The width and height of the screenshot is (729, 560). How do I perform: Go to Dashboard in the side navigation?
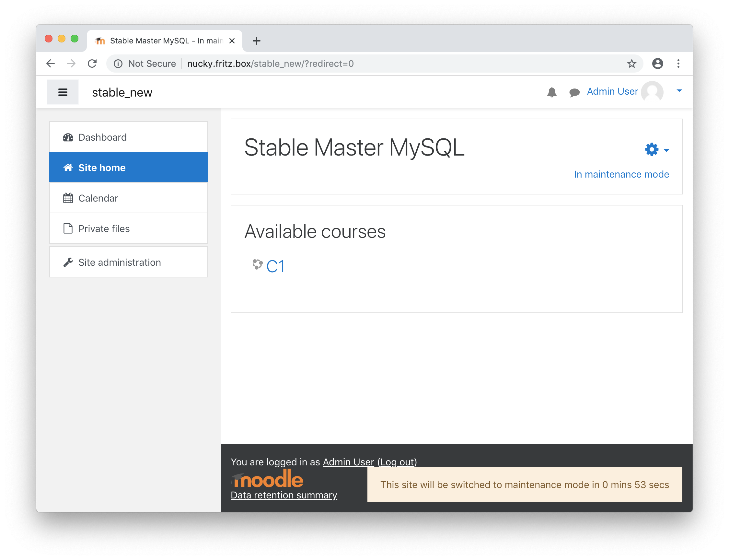tap(129, 137)
